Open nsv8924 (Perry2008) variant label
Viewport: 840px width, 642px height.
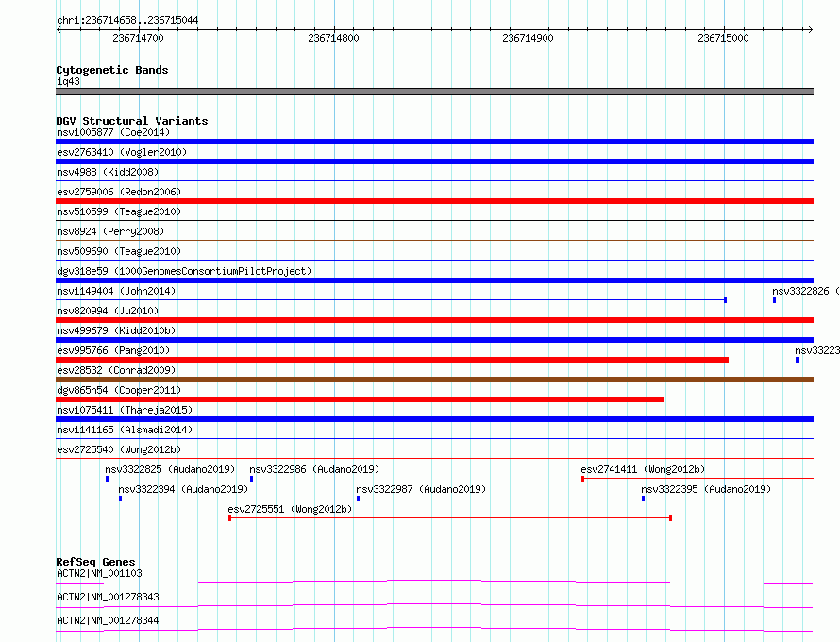point(110,231)
